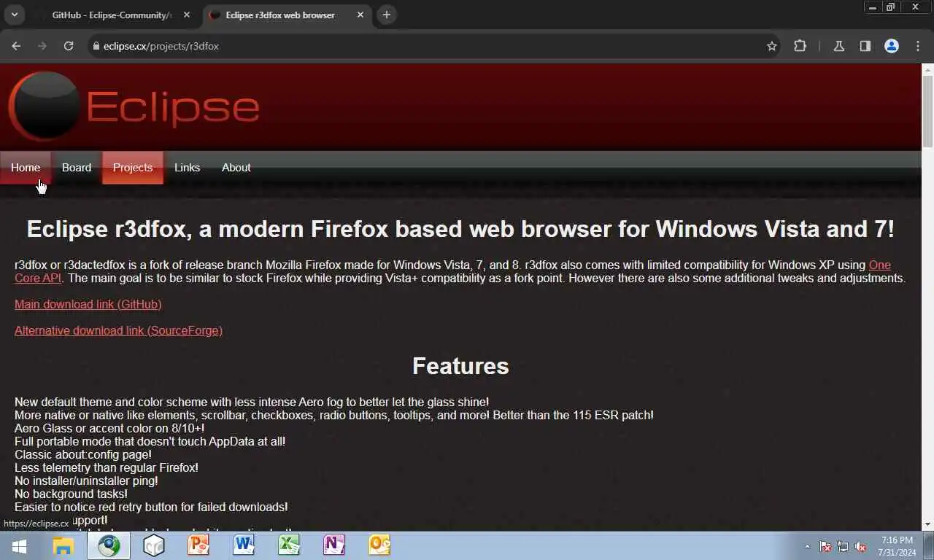Open Main download link (GitHub)
The height and width of the screenshot is (560, 934).
click(x=88, y=304)
